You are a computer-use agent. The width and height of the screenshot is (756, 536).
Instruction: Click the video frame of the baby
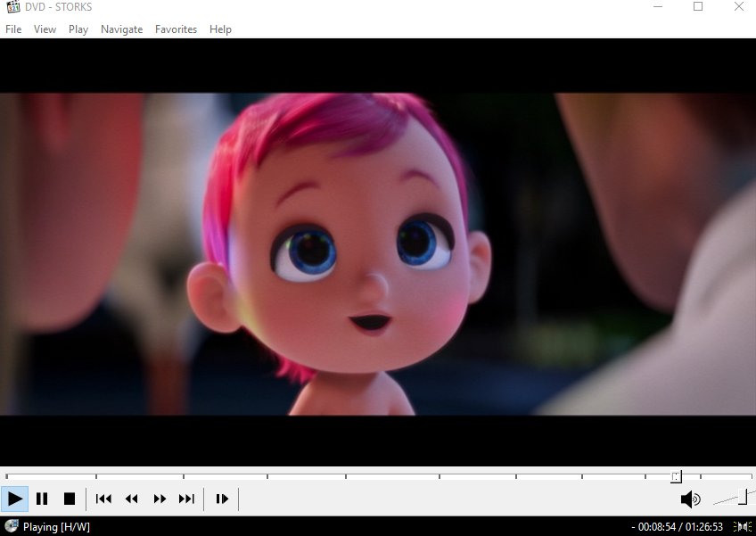(x=378, y=254)
